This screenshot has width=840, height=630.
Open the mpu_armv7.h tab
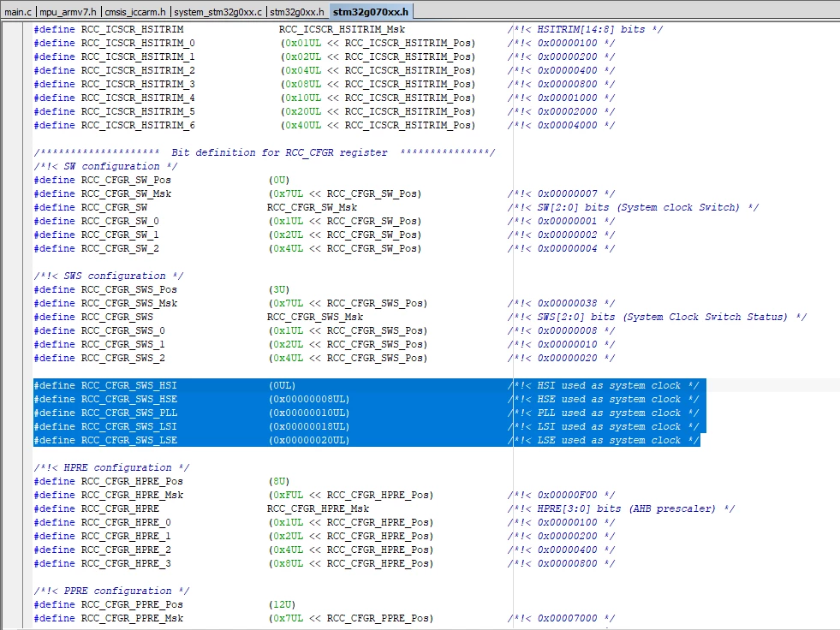coord(68,11)
